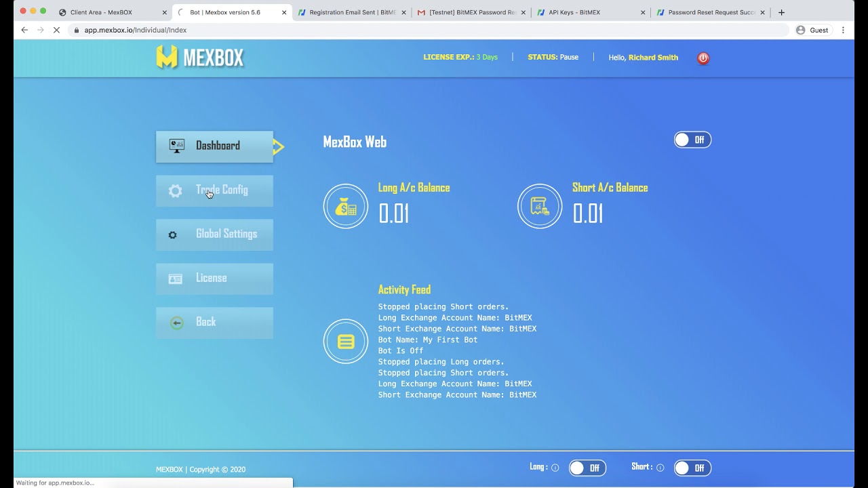Go Back using sidebar button

tap(214, 323)
